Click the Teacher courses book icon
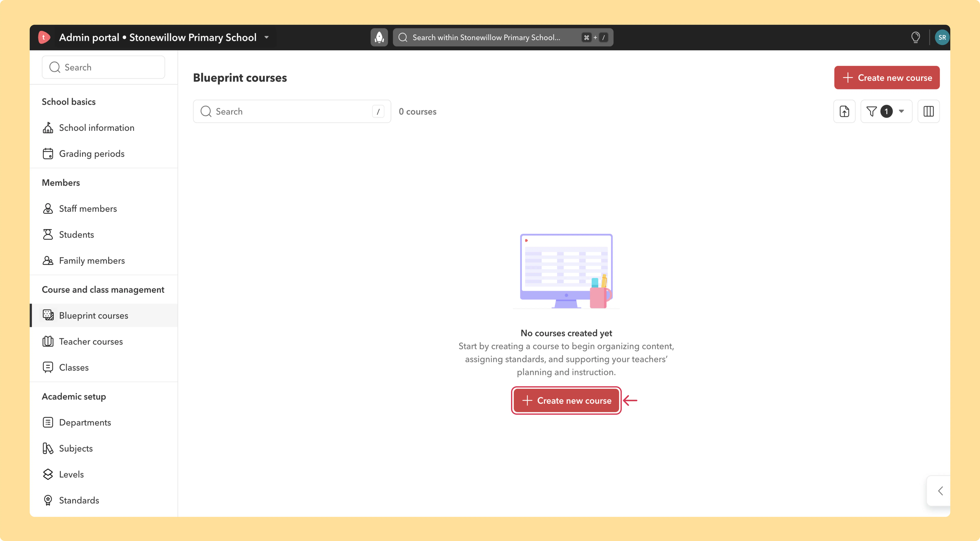The height and width of the screenshot is (541, 980). point(48,342)
